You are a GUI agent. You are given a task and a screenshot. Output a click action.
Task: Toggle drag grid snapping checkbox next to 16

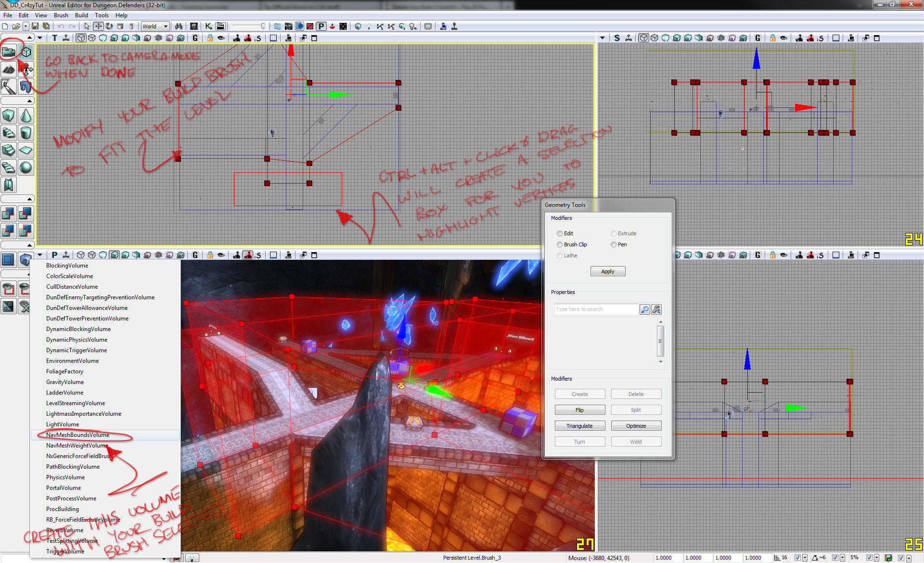point(797,558)
